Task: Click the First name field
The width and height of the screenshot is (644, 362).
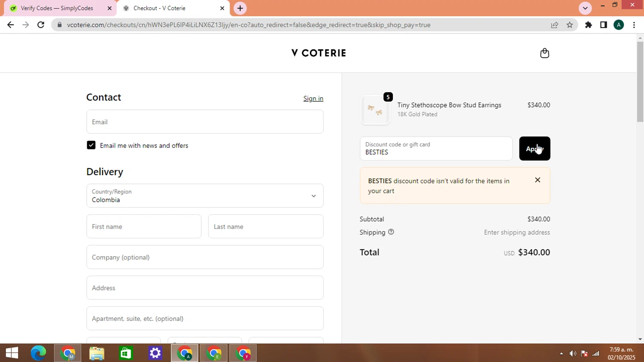Action: [144, 226]
